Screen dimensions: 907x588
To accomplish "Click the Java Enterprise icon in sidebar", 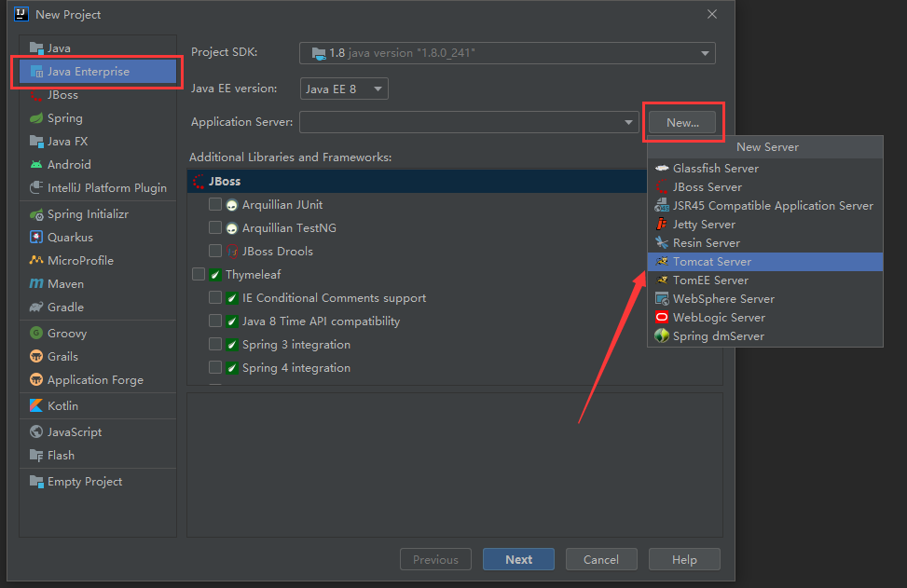I will 36,72.
